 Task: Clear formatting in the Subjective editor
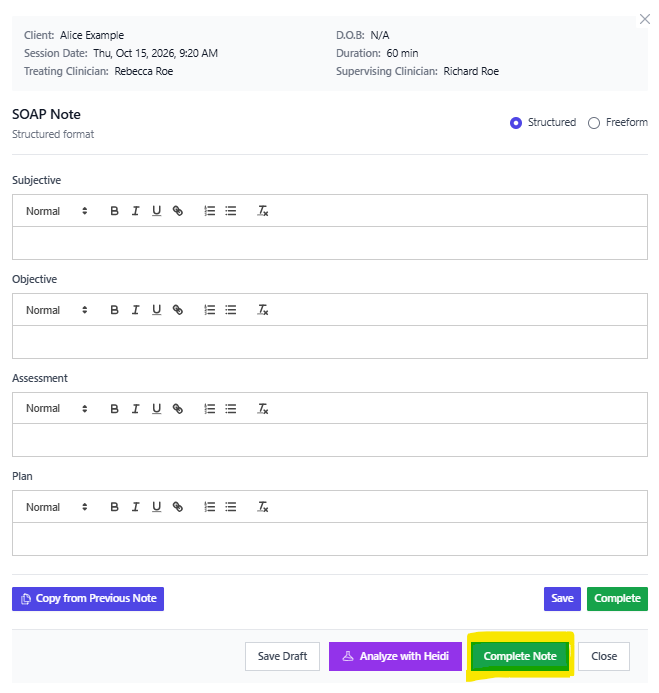point(263,211)
